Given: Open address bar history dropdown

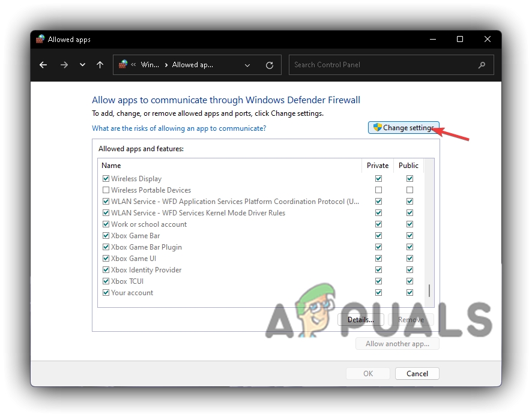Looking at the screenshot, I should pyautogui.click(x=247, y=65).
